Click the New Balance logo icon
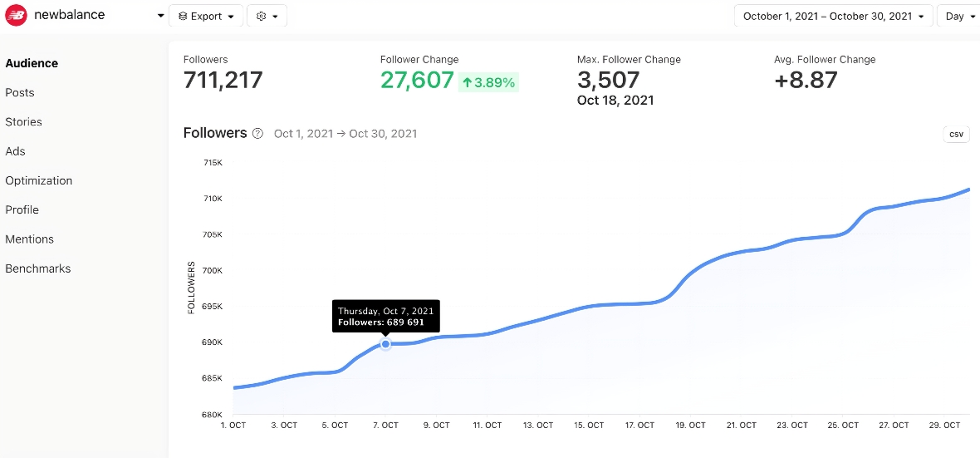Screen dimensions: 980x458 point(16,15)
